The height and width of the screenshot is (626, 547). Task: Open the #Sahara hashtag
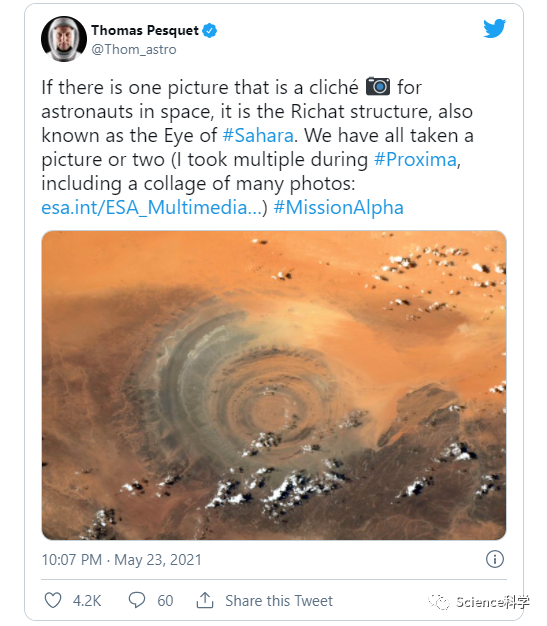tap(258, 135)
